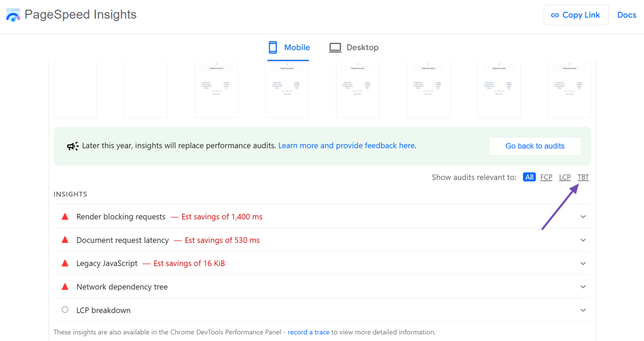Screen dimensions: 644x341
Task: Click red triangle beside Render blocking requests
Action: pos(65,216)
